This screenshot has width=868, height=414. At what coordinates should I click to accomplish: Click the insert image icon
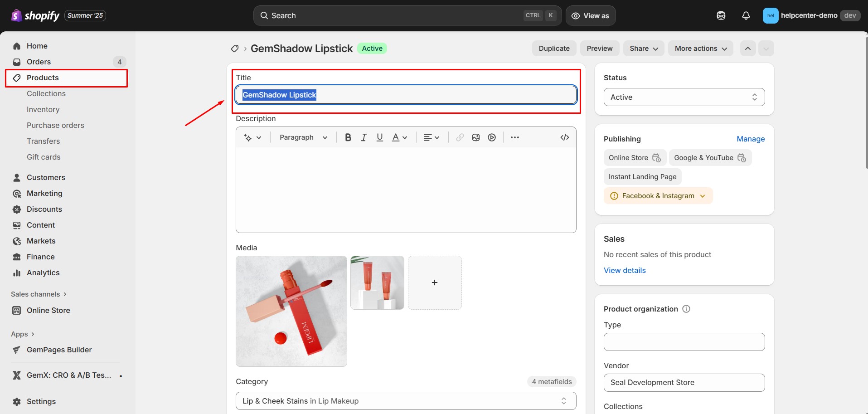[475, 137]
